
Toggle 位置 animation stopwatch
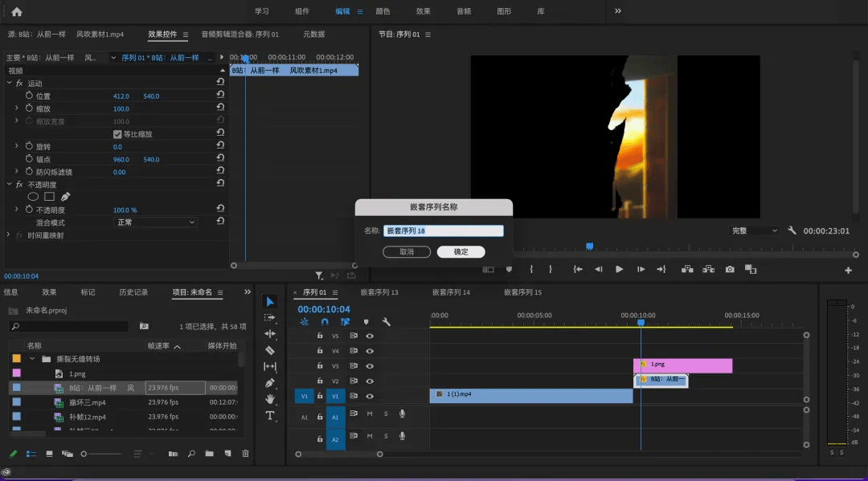click(30, 96)
